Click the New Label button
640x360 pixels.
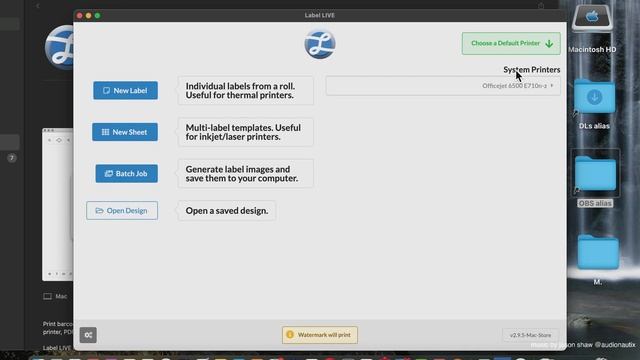point(125,90)
